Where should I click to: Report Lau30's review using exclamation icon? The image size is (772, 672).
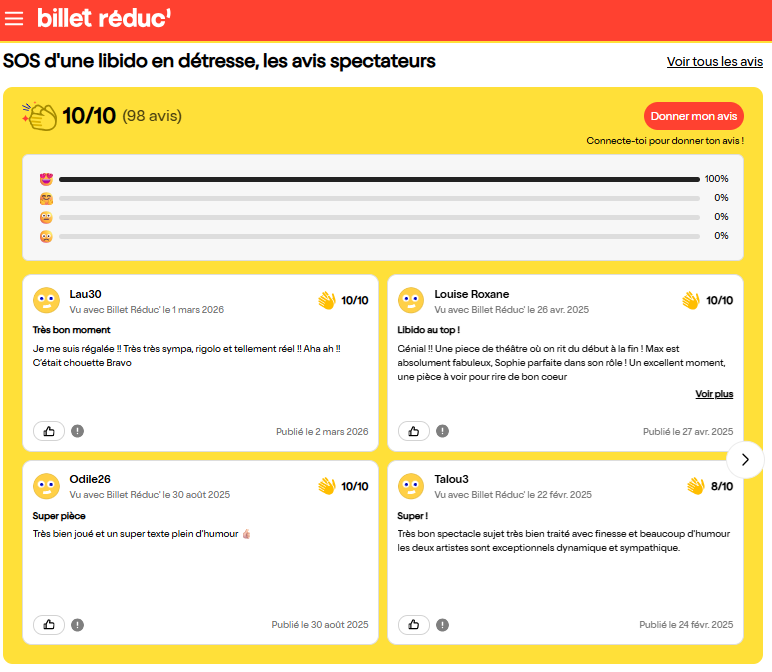(78, 431)
